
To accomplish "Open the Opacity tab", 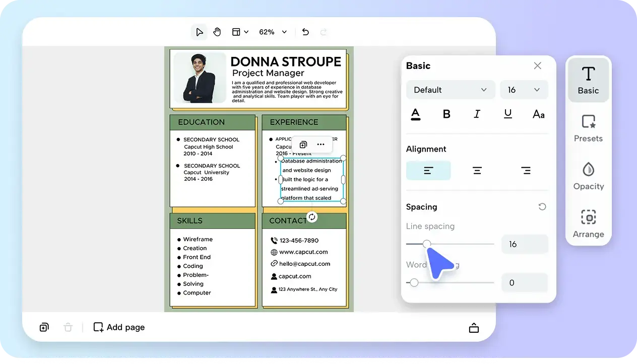I will (588, 176).
